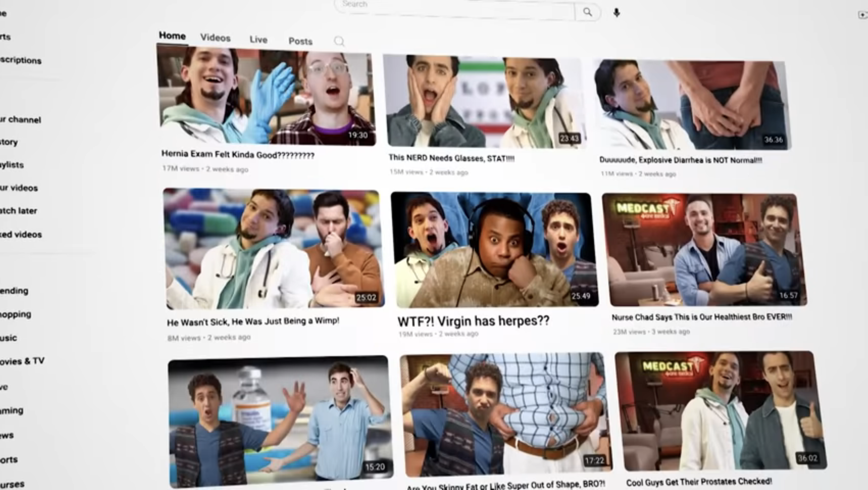Viewport: 868px width, 490px height.
Task: Open the Live tab
Action: point(258,40)
